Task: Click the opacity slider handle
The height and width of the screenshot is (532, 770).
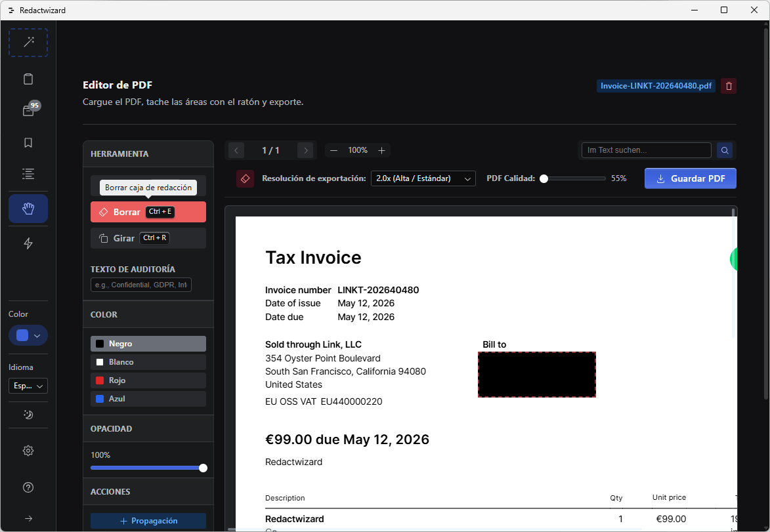Action: 203,468
